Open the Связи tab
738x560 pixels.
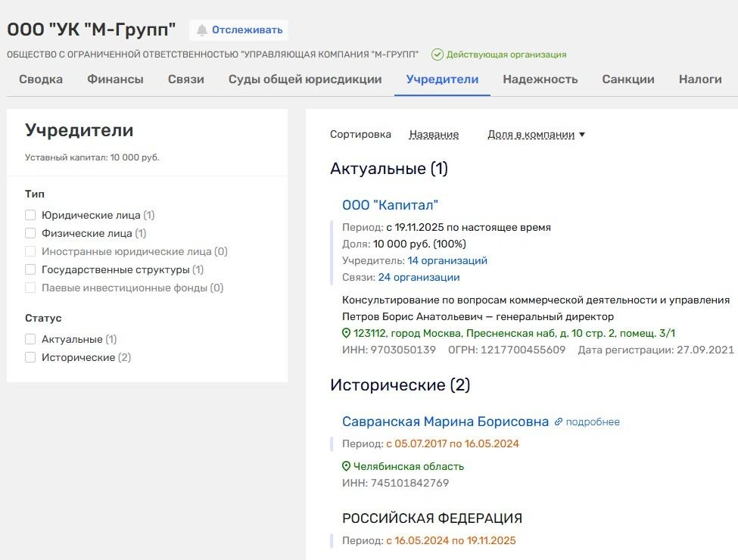pyautogui.click(x=186, y=79)
